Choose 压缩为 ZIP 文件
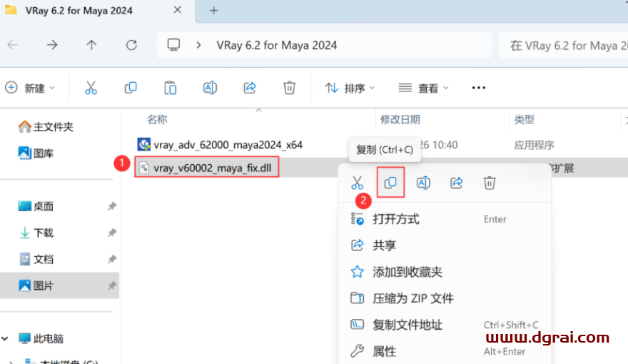The width and height of the screenshot is (628, 364). 445,298
